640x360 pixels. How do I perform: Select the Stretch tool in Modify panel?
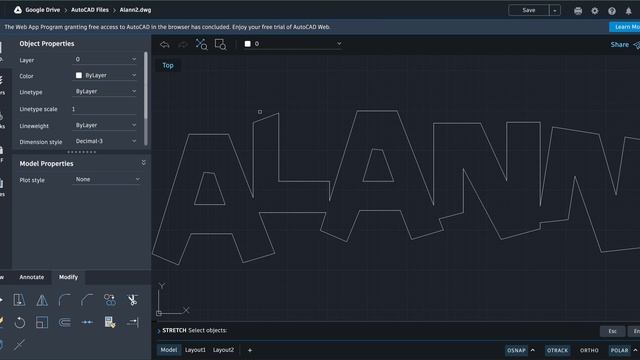(19, 300)
